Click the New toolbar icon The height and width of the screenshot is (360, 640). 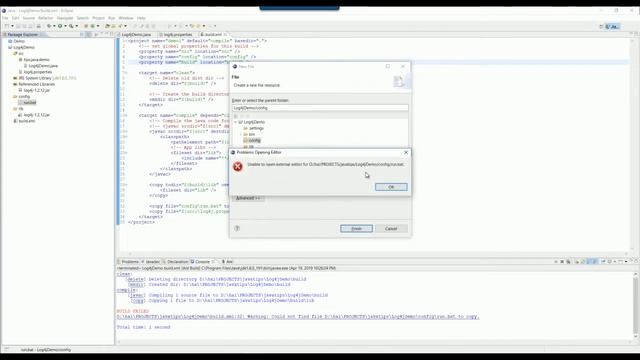click(x=7, y=26)
